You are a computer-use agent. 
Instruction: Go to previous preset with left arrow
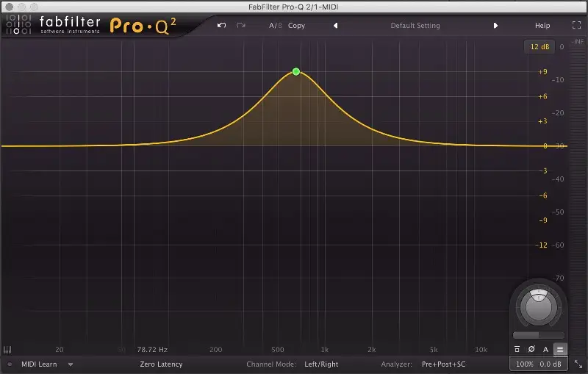click(x=335, y=25)
